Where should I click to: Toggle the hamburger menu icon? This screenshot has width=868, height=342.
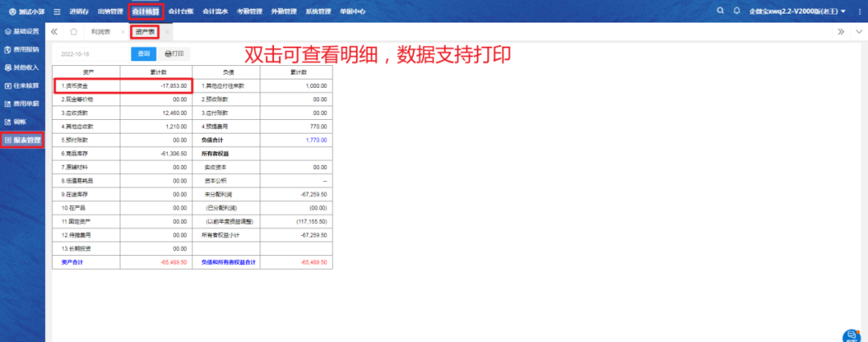point(56,12)
